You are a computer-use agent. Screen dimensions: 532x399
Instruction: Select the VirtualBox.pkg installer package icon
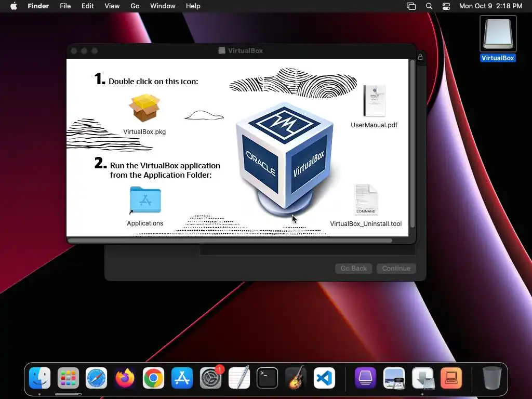[x=144, y=108]
